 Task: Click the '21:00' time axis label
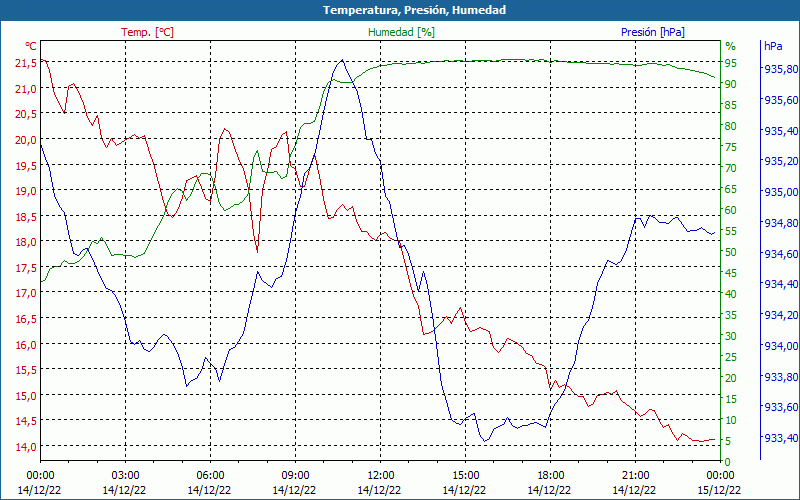[635, 476]
